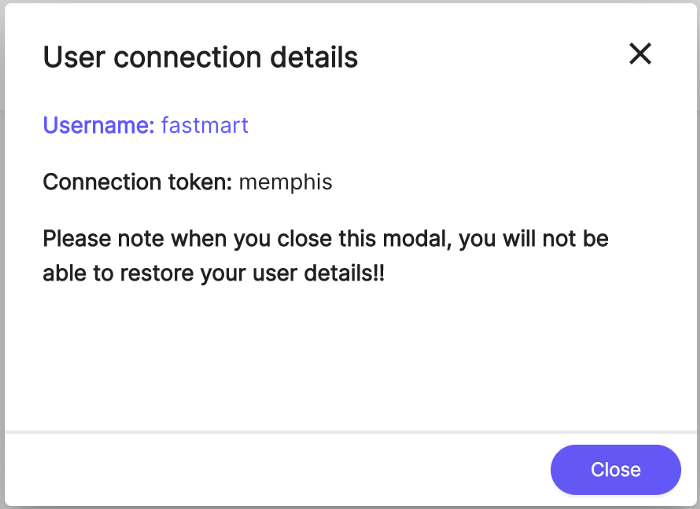The image size is (700, 509).
Task: Click the token value "memphis"
Action: click(x=286, y=182)
